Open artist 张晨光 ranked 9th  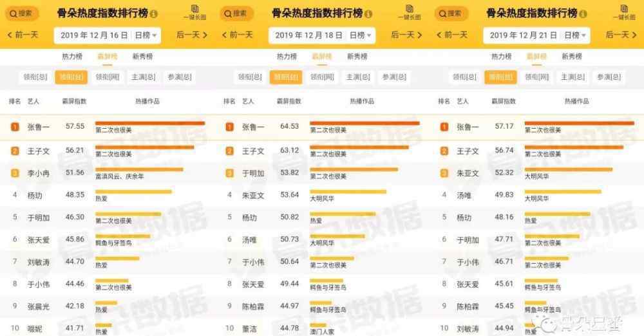point(38,306)
